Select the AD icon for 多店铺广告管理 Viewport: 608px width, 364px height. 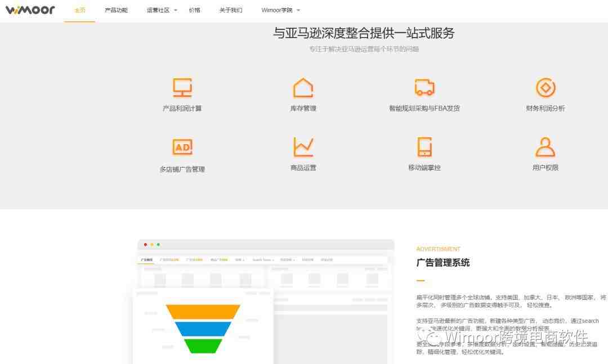point(182,147)
